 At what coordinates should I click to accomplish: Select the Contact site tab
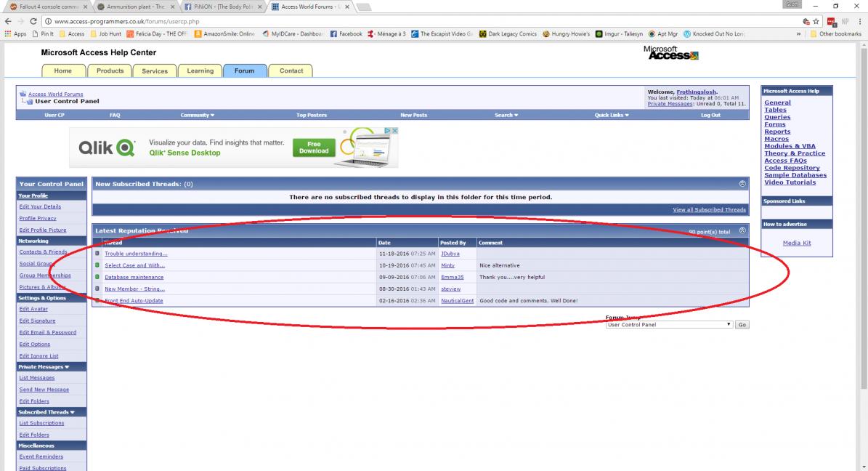(x=291, y=71)
